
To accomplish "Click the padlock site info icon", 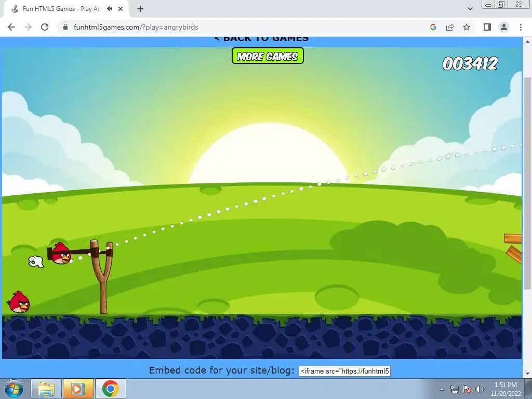I will [65, 27].
